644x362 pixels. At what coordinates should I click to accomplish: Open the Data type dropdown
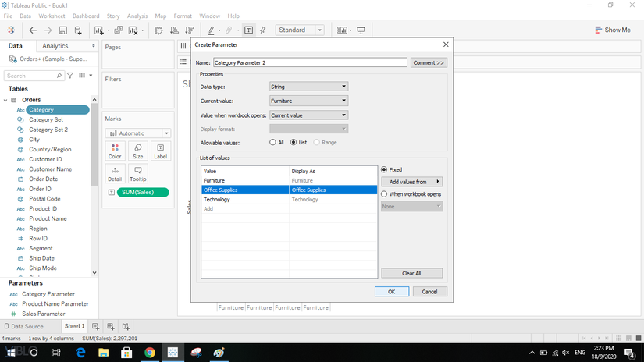308,87
